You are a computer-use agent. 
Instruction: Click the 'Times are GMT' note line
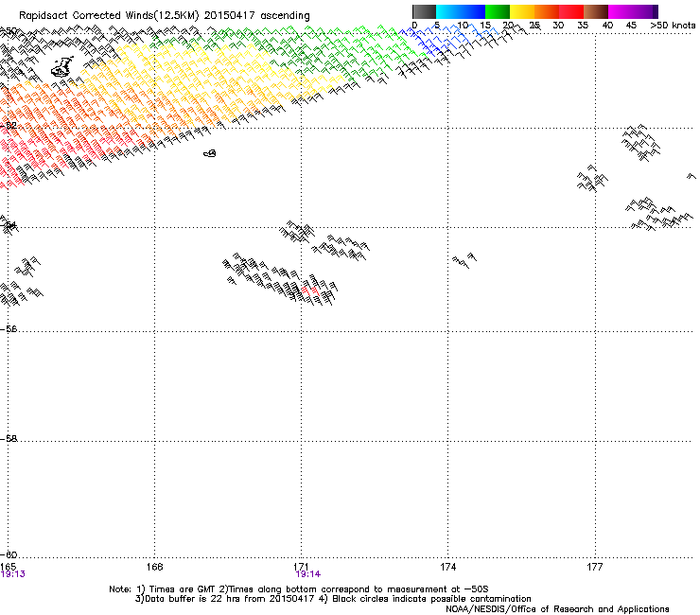pos(298,589)
